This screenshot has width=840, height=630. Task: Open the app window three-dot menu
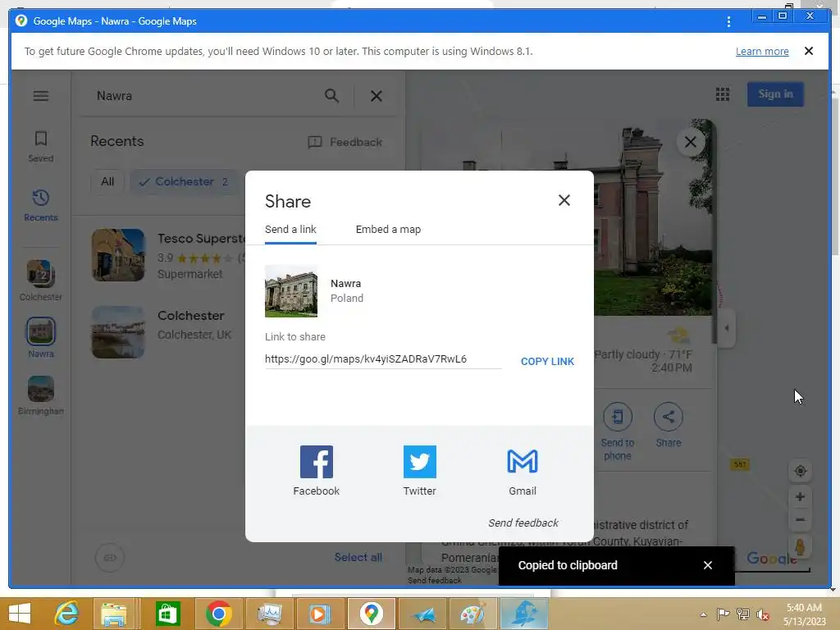(728, 21)
